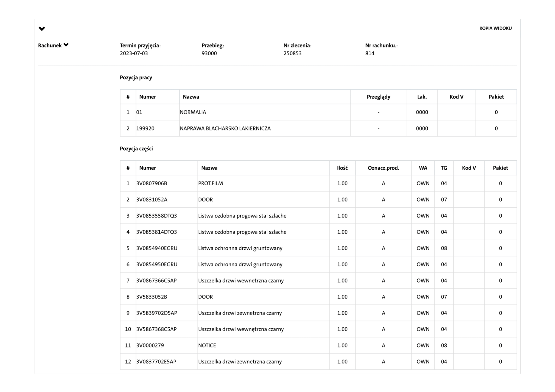Image resolution: width=555 pixels, height=392 pixels.
Task: Click part number 3V5833052B
Action: pyautogui.click(x=151, y=297)
